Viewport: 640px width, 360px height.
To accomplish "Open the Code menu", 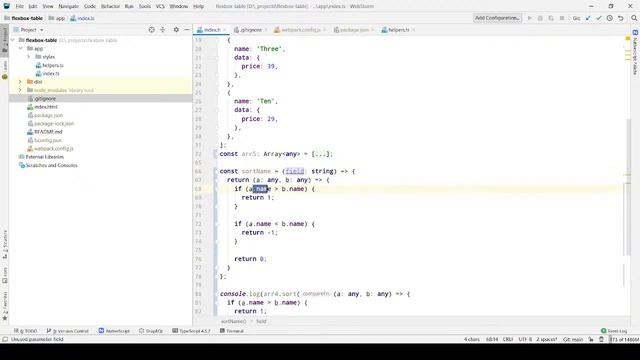I will 90,7.
